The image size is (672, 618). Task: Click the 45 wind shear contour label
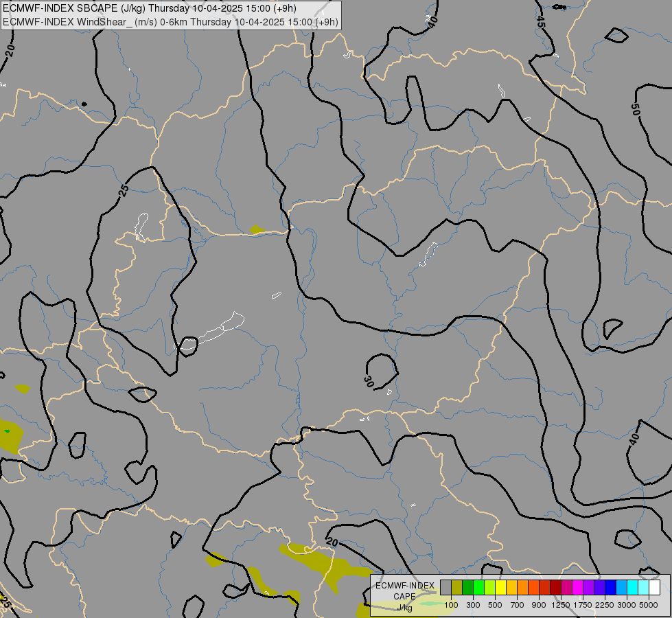[540, 22]
